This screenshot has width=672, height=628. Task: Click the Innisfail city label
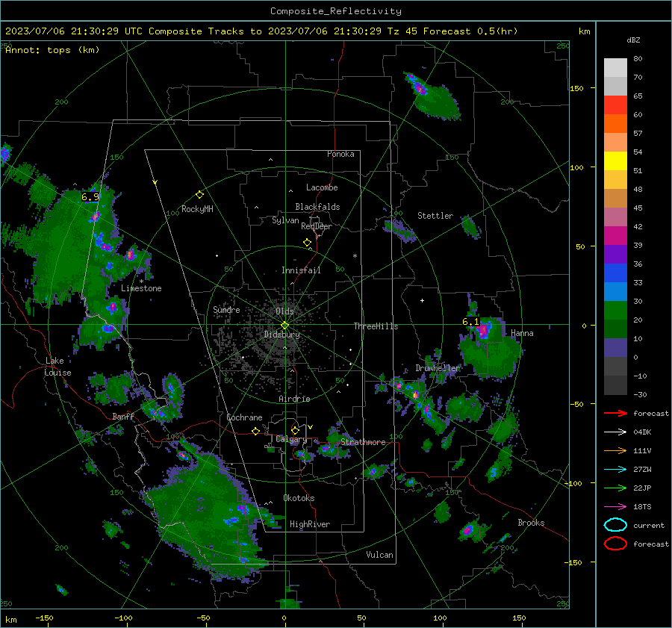click(x=301, y=270)
